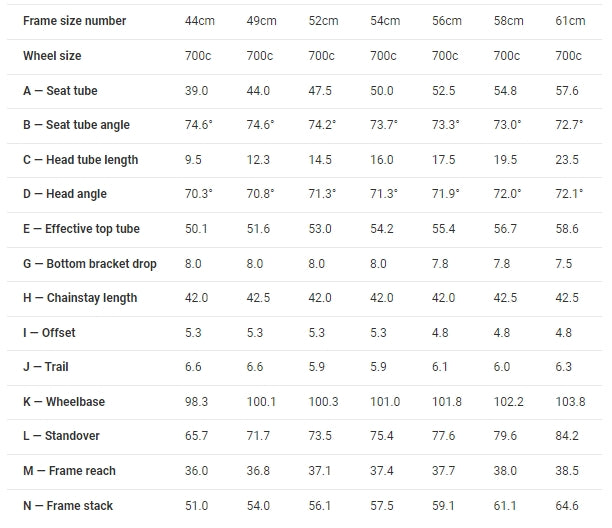The image size is (612, 528).
Task: Click frame stack value 61.1
Action: pos(507,506)
